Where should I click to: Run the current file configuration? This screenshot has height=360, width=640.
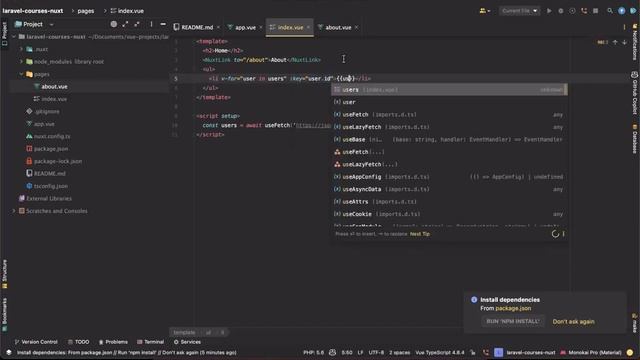point(549,11)
